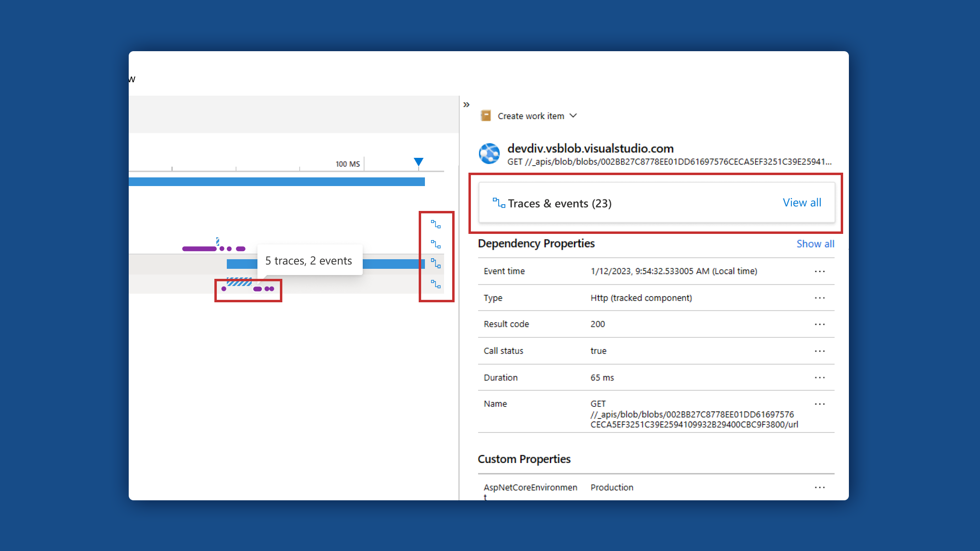Open more options for Duration row
Viewport: 980px width, 551px height.
tap(820, 377)
